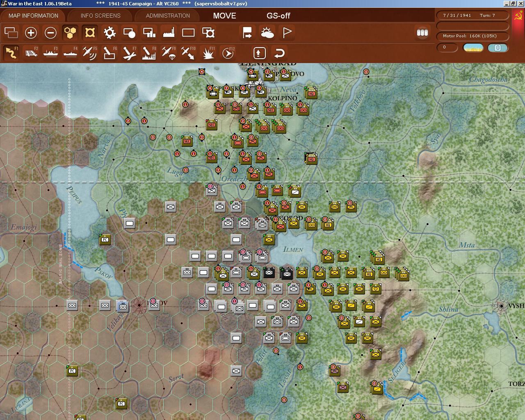The image size is (525, 420).
Task: Select the PC unit east of Lake Peipus
Action: (105, 240)
